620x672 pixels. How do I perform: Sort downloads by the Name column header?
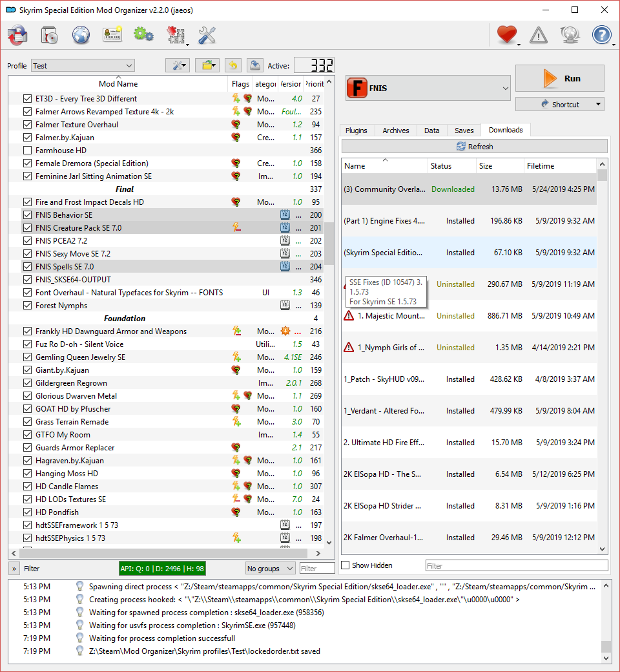(x=384, y=166)
